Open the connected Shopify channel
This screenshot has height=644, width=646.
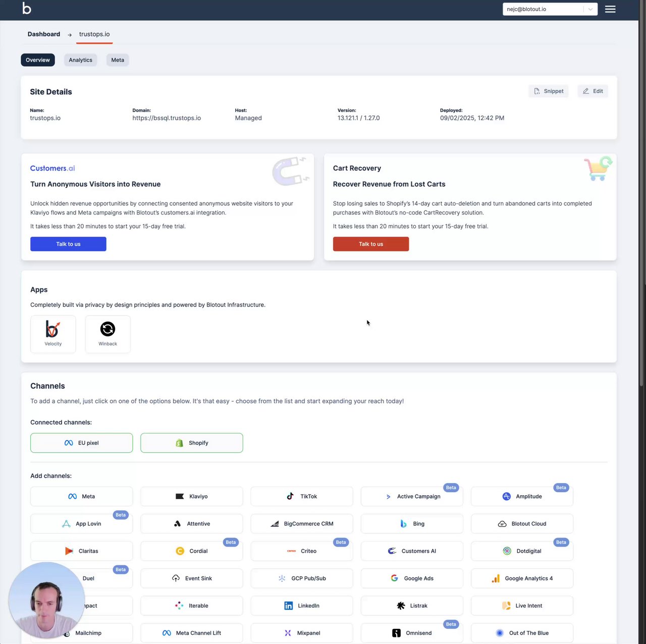(x=192, y=443)
